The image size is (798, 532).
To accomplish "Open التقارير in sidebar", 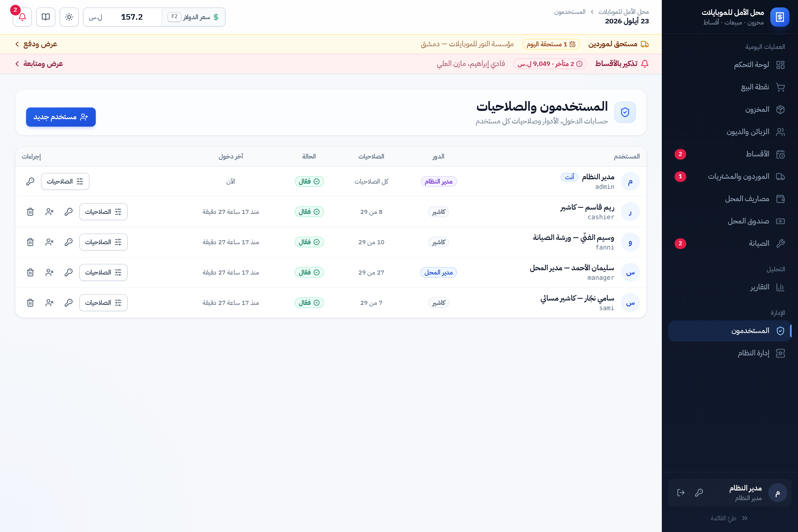I will click(730, 287).
